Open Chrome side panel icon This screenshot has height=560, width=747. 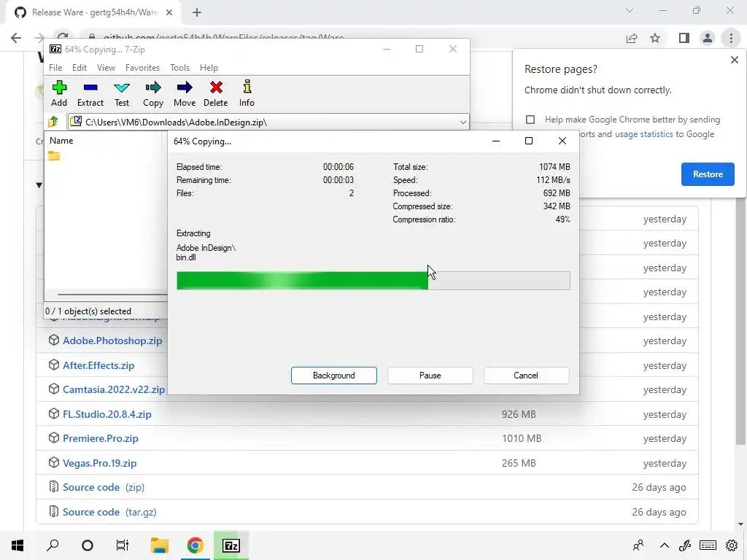tap(684, 38)
